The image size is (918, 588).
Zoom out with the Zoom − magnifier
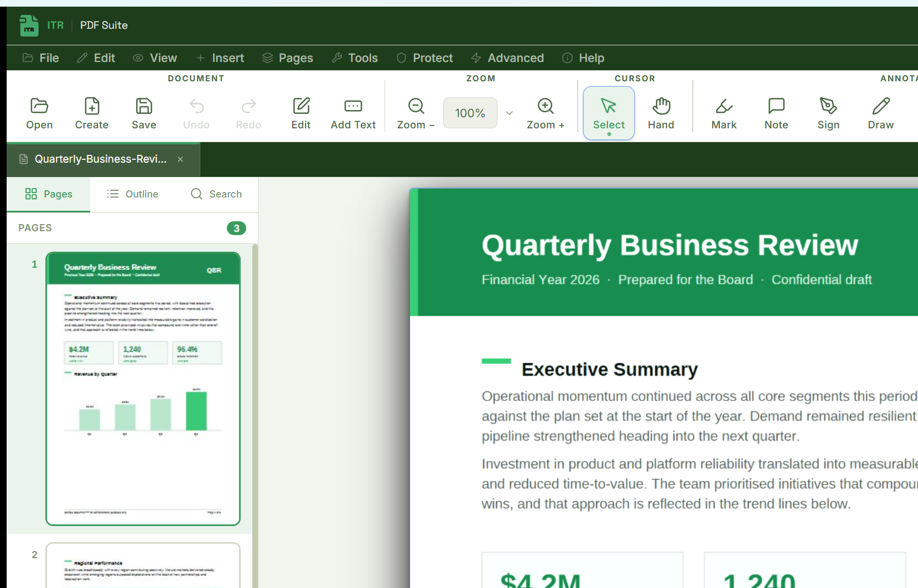point(416,113)
